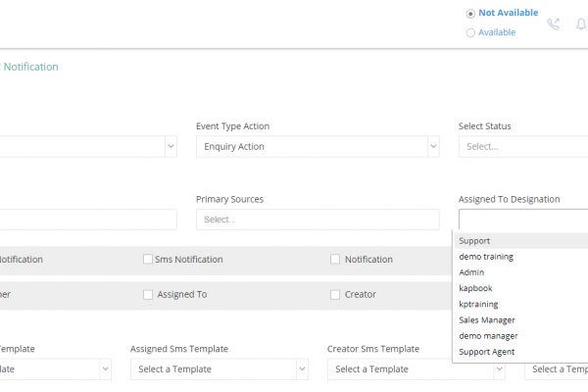Tick the Notification checkbox
The width and height of the screenshot is (588, 392).
click(335, 259)
